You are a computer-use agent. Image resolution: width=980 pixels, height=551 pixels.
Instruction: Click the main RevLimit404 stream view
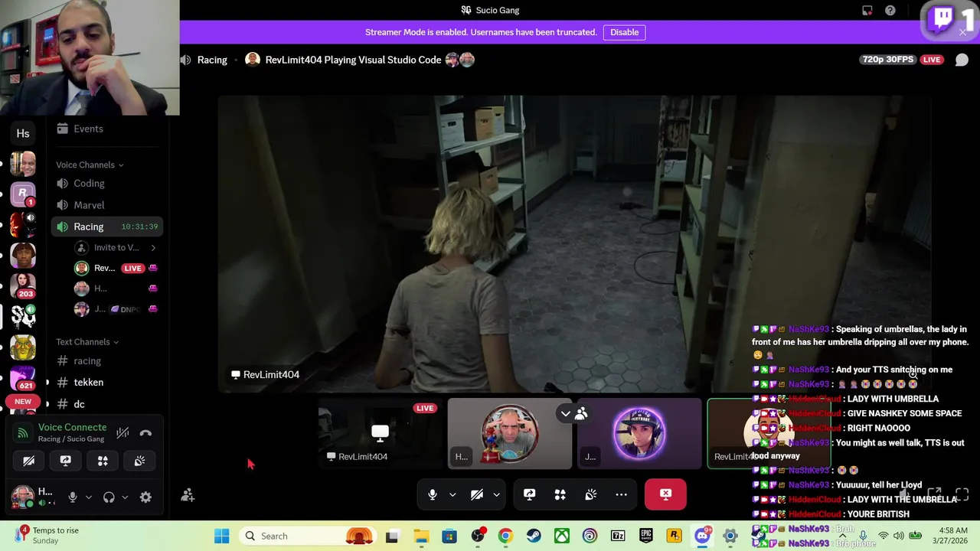574,244
